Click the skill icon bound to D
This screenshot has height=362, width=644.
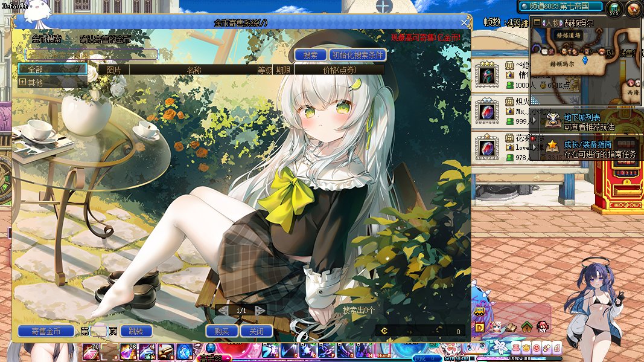coord(308,351)
